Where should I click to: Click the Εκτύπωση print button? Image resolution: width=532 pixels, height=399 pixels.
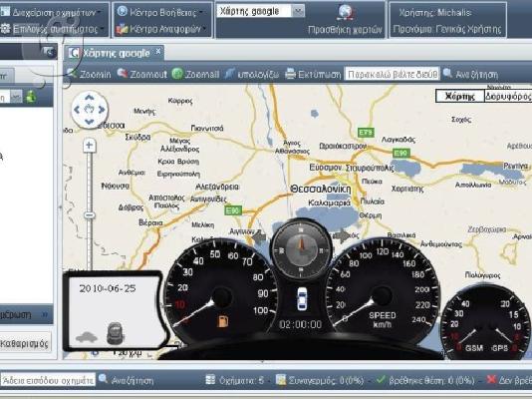[x=313, y=74]
